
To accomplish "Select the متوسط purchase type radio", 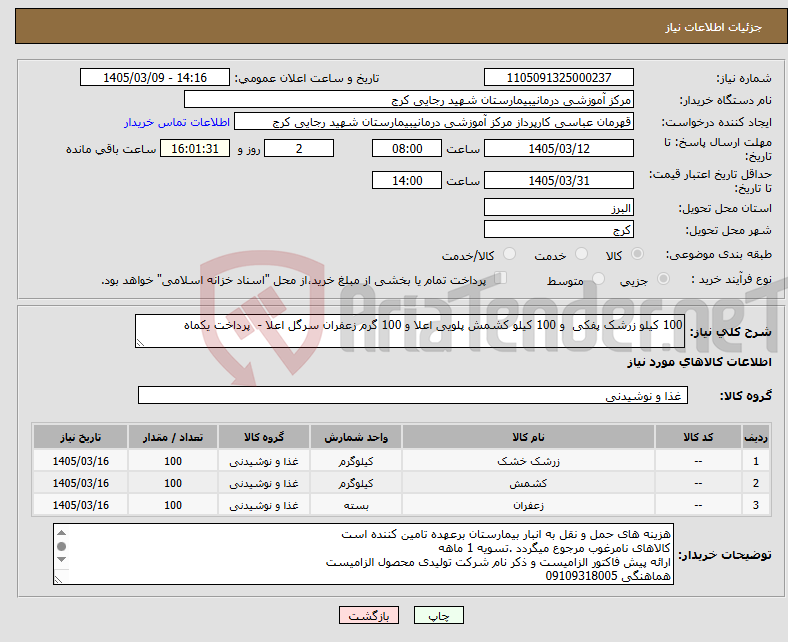I will [x=598, y=279].
